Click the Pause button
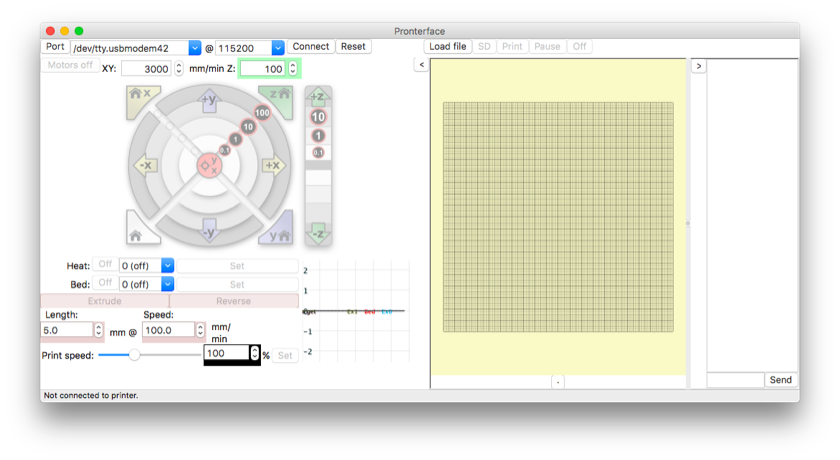This screenshot has height=460, width=840. [547, 47]
